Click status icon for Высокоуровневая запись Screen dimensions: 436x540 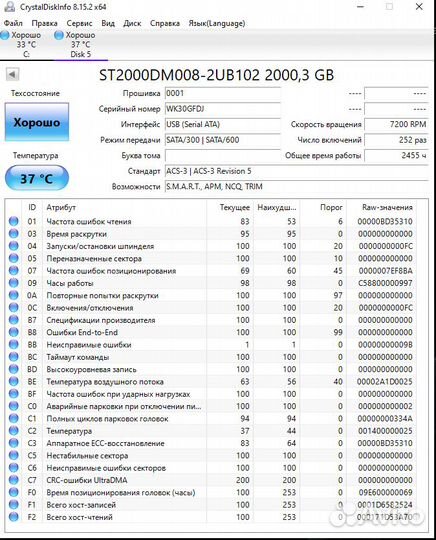pyautogui.click(x=14, y=369)
